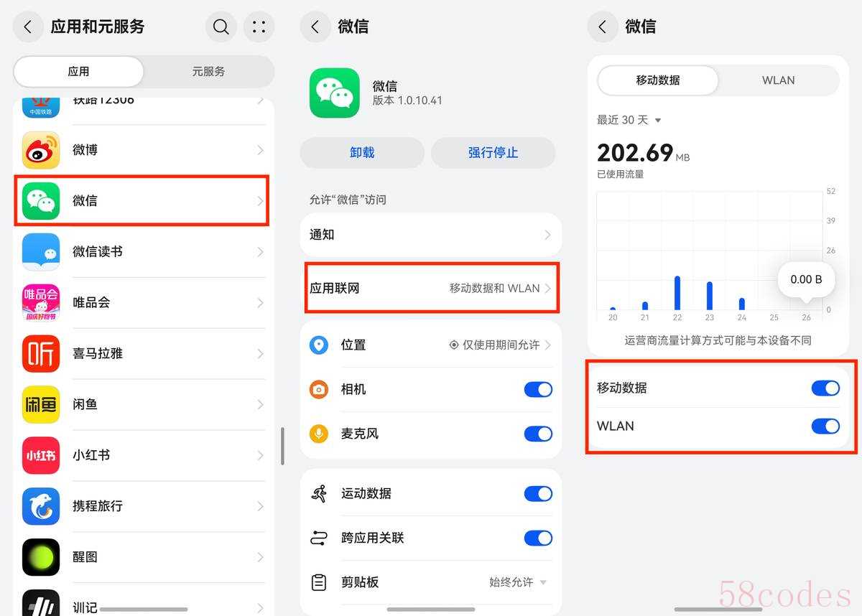Image resolution: width=862 pixels, height=616 pixels.
Task: Tap the 剪贴板 clipboard icon
Action: (x=319, y=582)
